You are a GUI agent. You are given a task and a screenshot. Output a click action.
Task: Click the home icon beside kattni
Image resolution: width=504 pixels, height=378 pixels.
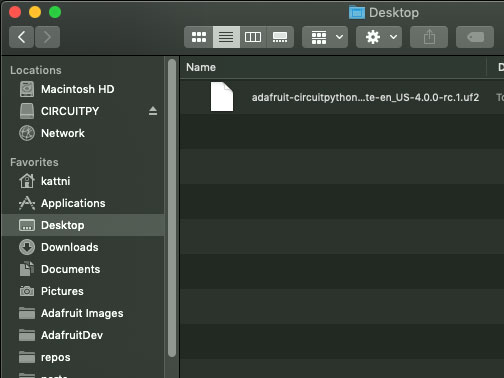(x=27, y=181)
